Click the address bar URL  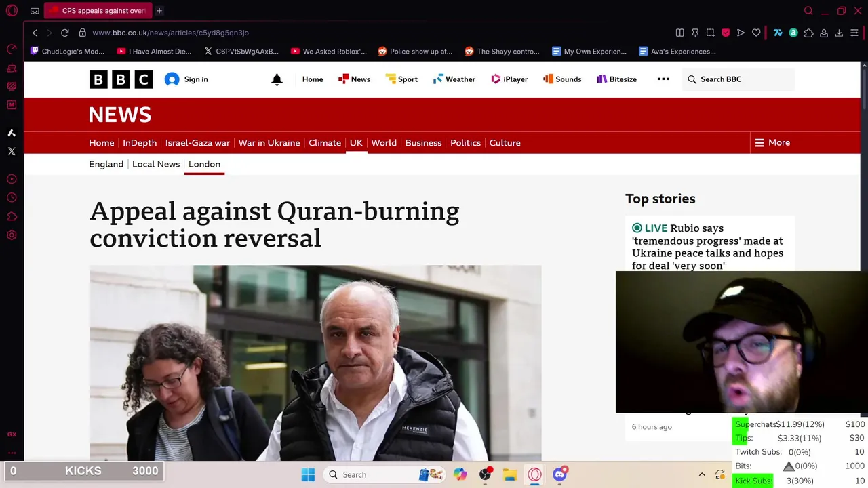click(x=171, y=33)
